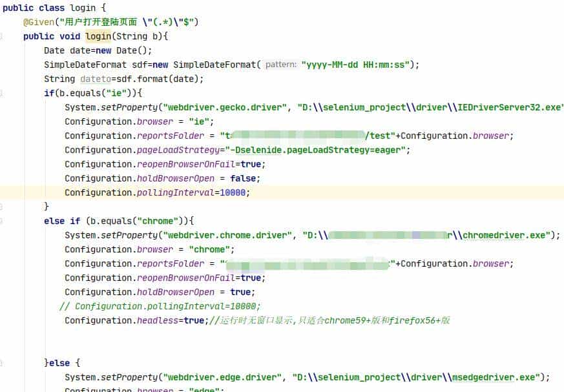Click the "yyyy-MM-dd HH:mm:ss" string
564x392 pixels.
pyautogui.click(x=355, y=65)
